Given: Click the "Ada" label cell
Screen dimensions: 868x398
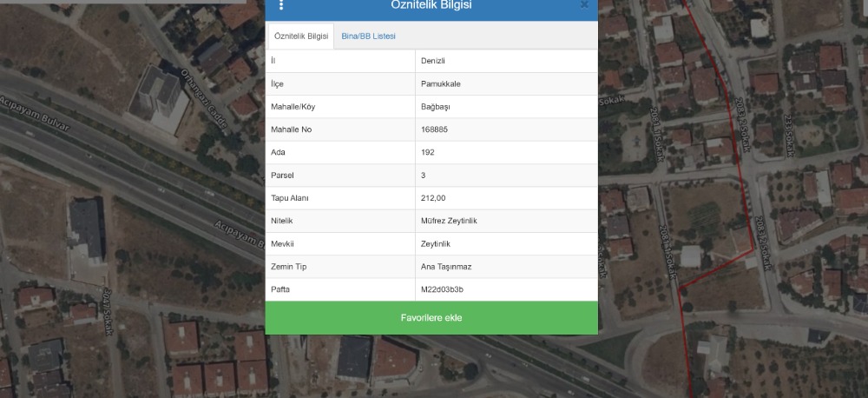Looking at the screenshot, I should click(x=340, y=152).
